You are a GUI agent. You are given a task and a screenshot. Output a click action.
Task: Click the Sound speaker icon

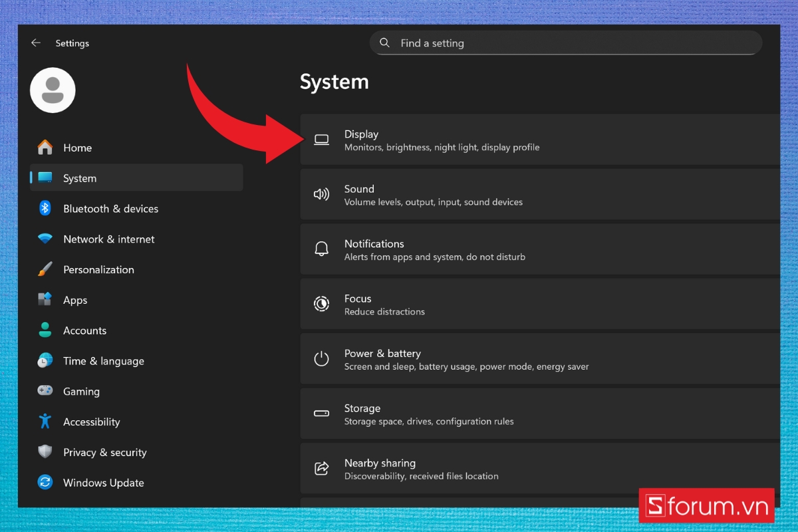click(321, 194)
